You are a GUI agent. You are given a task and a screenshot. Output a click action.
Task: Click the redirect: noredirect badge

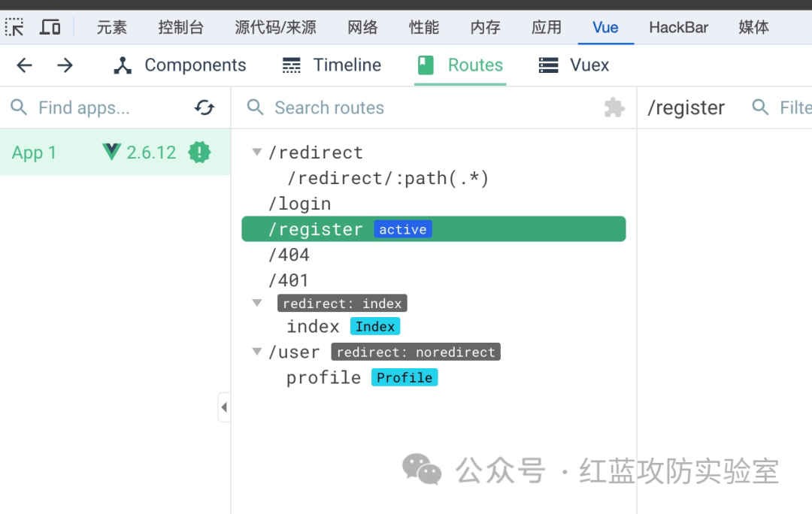[416, 352]
